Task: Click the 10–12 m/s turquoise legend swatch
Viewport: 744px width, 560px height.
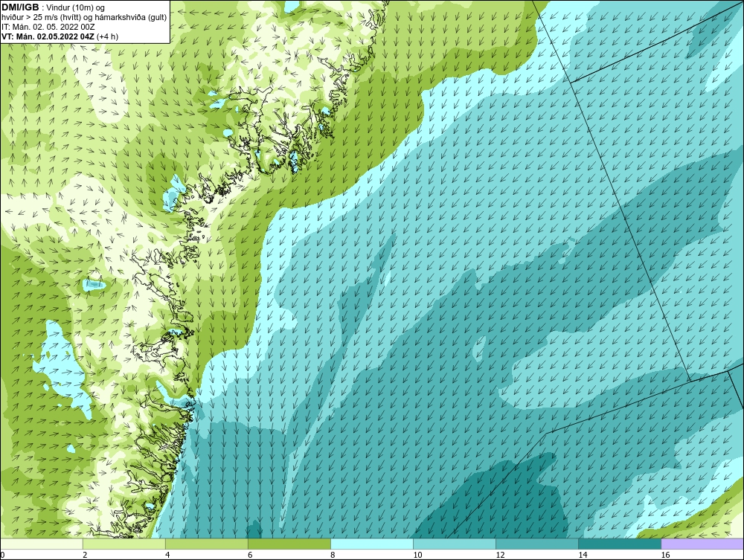Action: [455, 544]
